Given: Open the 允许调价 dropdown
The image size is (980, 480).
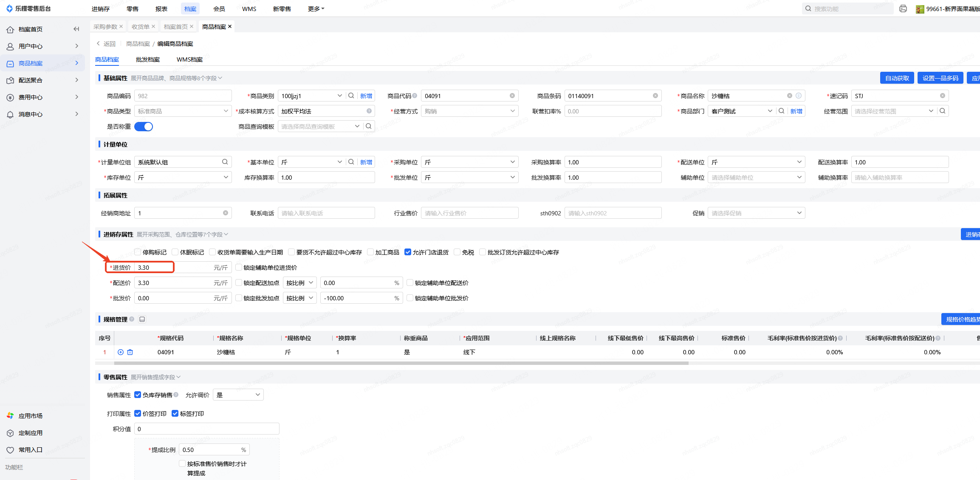Looking at the screenshot, I should pyautogui.click(x=238, y=395).
